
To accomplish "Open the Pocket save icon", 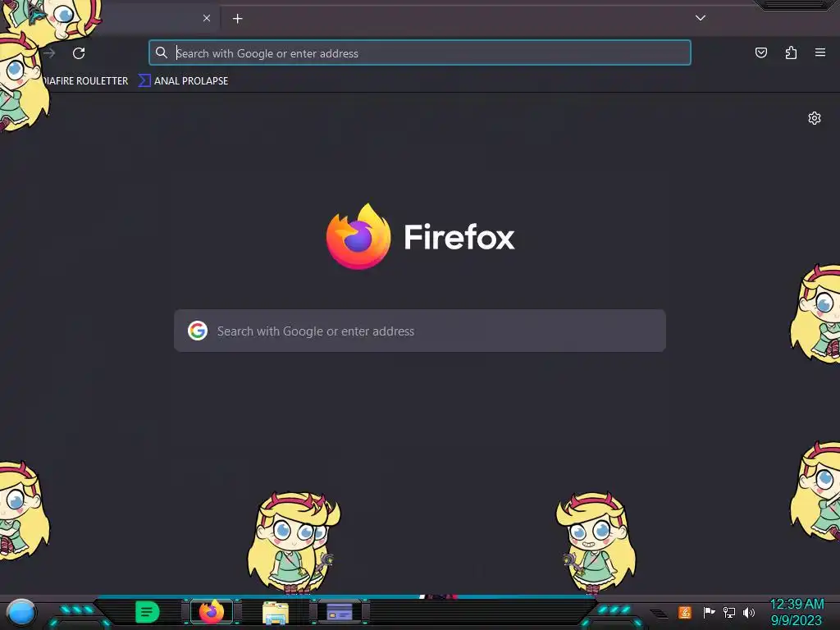I will (x=760, y=52).
